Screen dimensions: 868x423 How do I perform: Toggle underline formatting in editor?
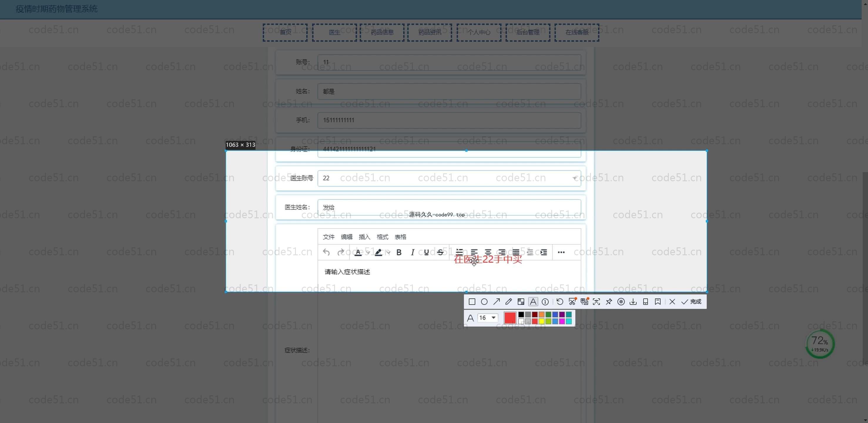pos(426,252)
